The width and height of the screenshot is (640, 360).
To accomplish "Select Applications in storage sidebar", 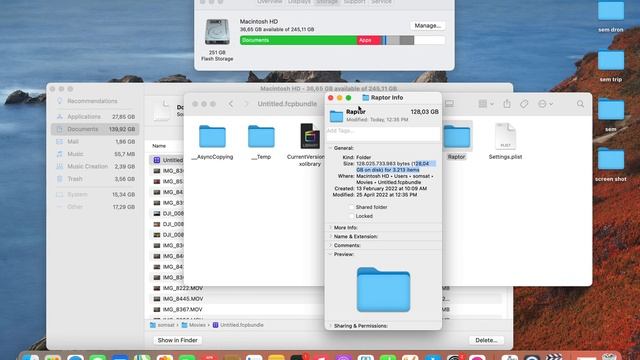I will (x=95, y=117).
